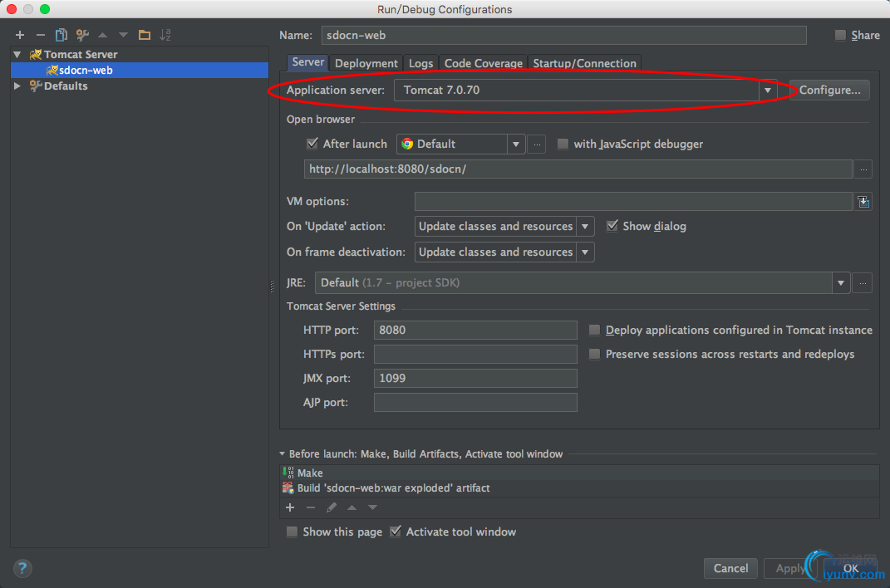This screenshot has width=890, height=588.
Task: Click the HTTP port field
Action: pyautogui.click(x=475, y=330)
